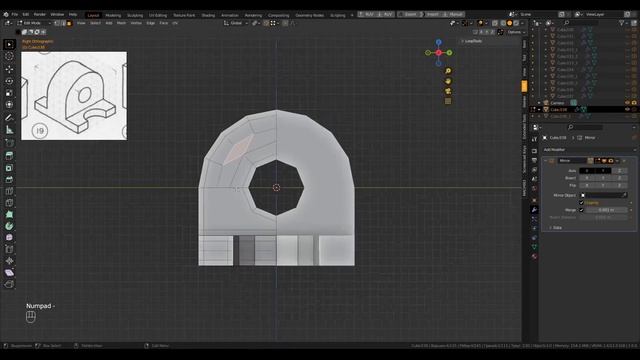Open the File menu

coord(15,14)
